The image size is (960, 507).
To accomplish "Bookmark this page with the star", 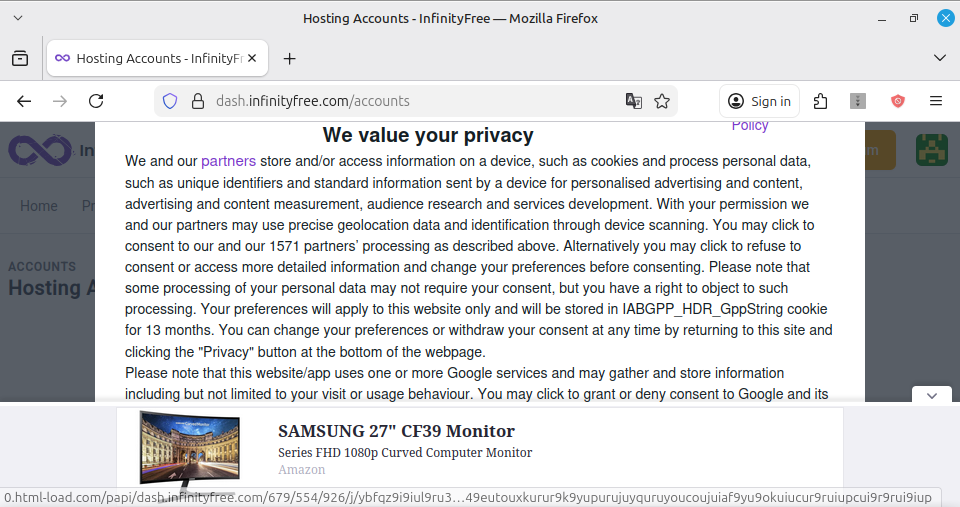I will coord(662,101).
